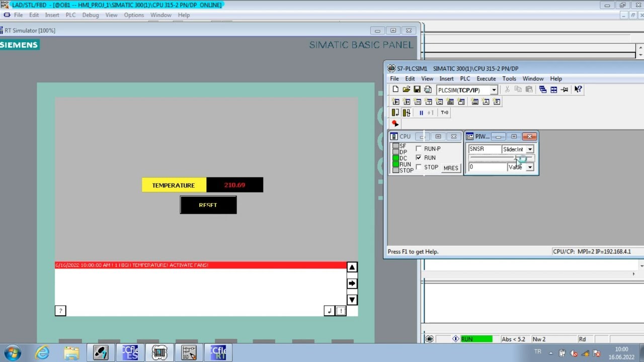This screenshot has width=644, height=362.
Task: Pause the PLCSIM simulation
Action: (x=421, y=113)
